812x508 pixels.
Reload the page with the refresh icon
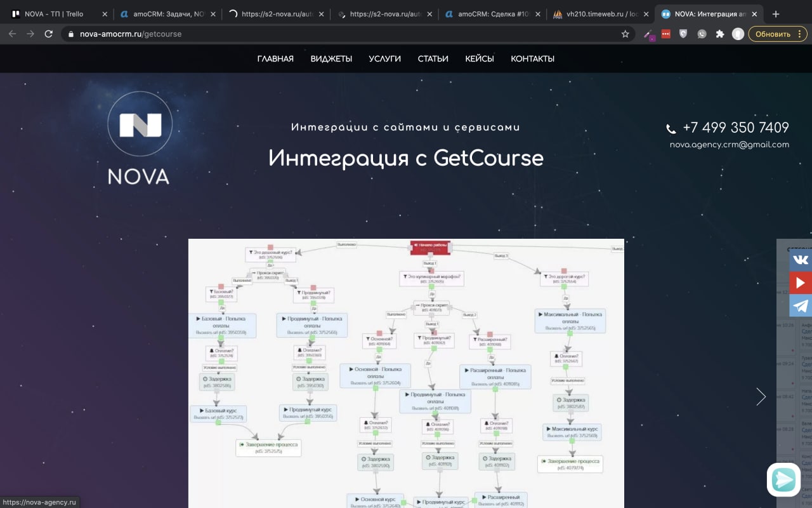coord(49,34)
